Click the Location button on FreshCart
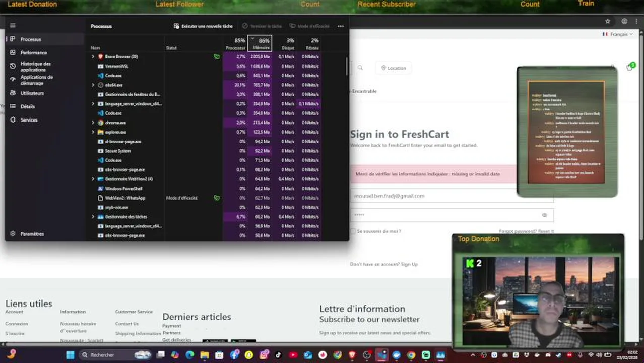644x363 pixels. [394, 68]
